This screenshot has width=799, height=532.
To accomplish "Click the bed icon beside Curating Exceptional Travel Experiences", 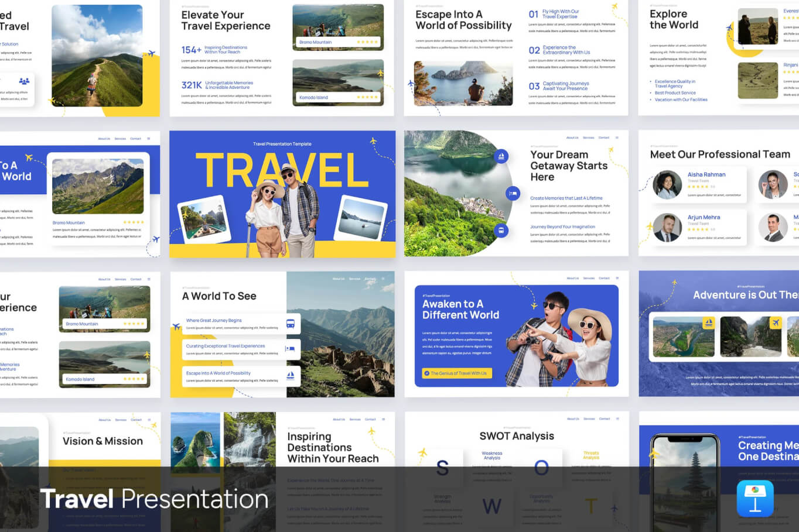I will 290,349.
